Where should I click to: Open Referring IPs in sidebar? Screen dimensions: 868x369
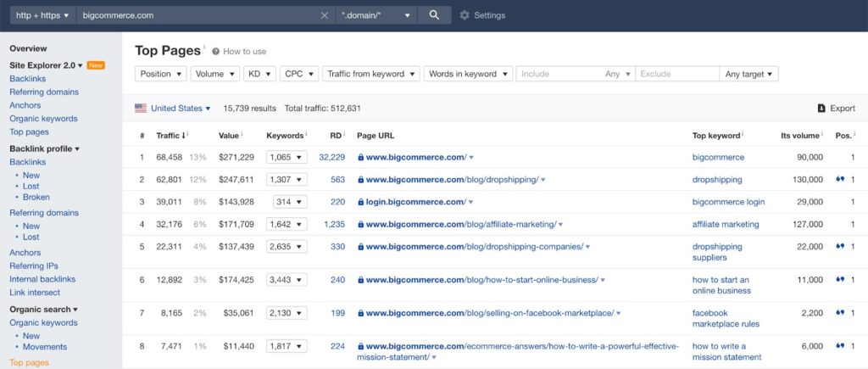(x=34, y=266)
